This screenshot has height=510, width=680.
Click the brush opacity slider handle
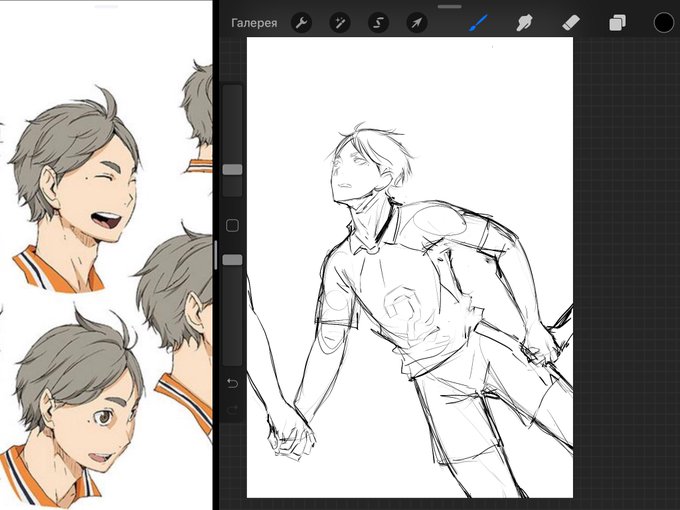[232, 260]
